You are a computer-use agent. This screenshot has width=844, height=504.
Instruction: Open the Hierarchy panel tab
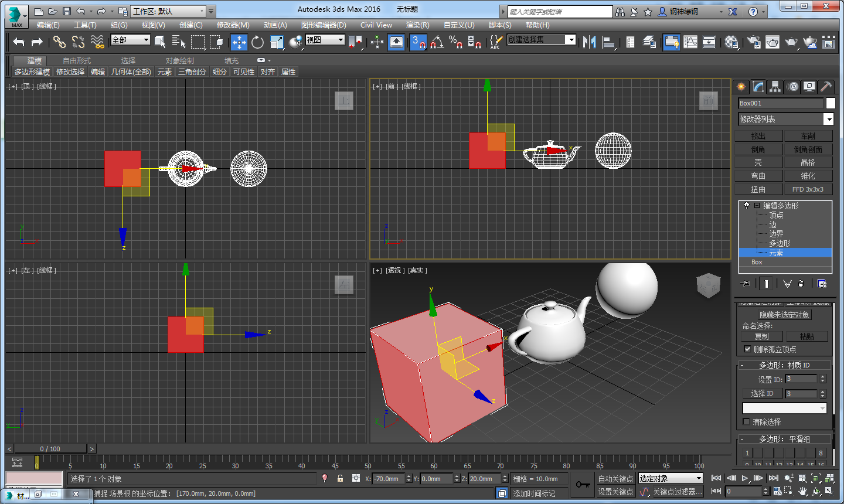tap(775, 87)
